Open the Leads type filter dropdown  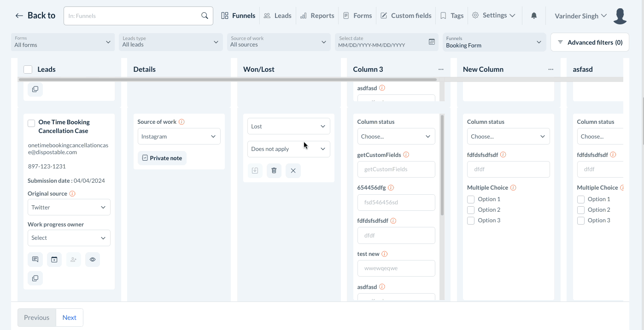[x=170, y=42]
